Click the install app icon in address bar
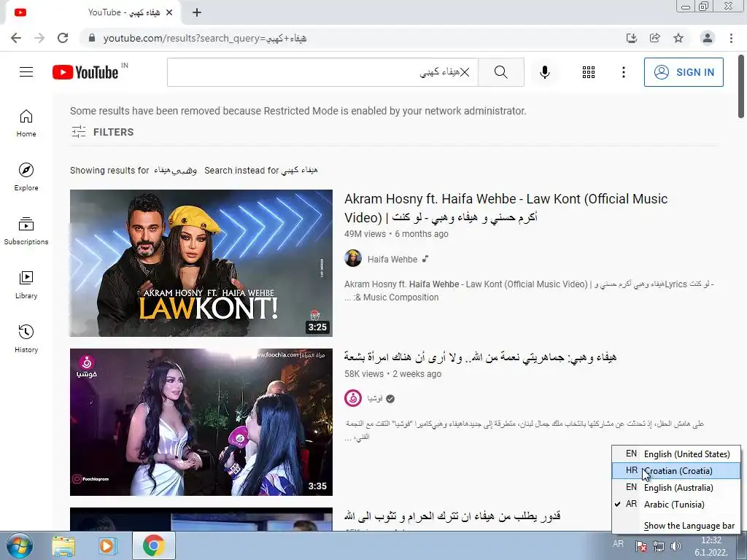Image resolution: width=747 pixels, height=560 pixels. [631, 38]
